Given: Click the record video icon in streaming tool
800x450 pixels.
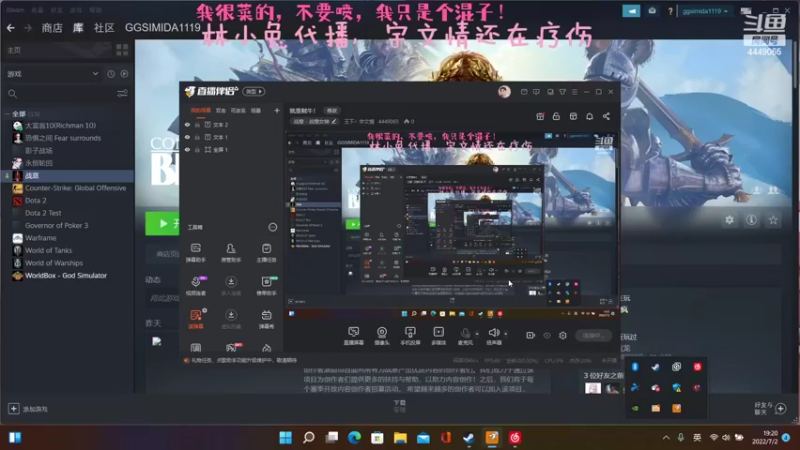Looking at the screenshot, I should pos(531,335).
